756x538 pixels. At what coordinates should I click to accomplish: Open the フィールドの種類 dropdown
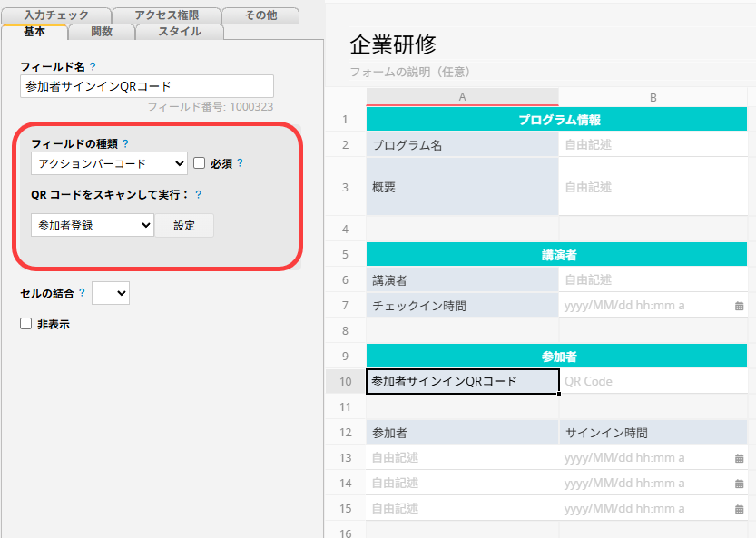pos(109,163)
